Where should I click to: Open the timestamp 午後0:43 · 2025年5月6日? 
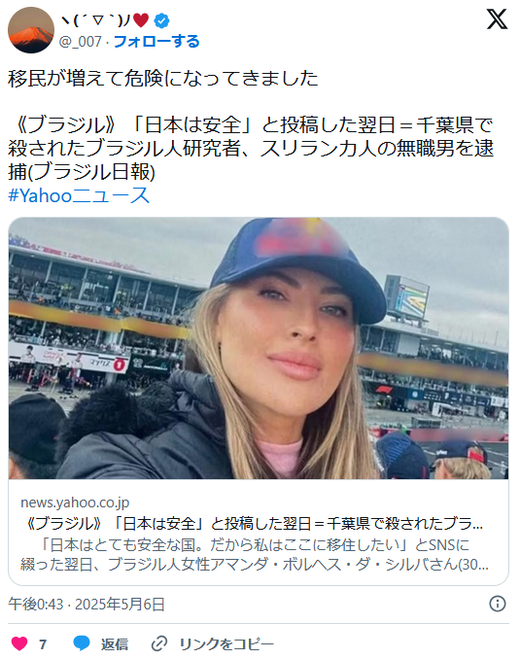(86, 604)
